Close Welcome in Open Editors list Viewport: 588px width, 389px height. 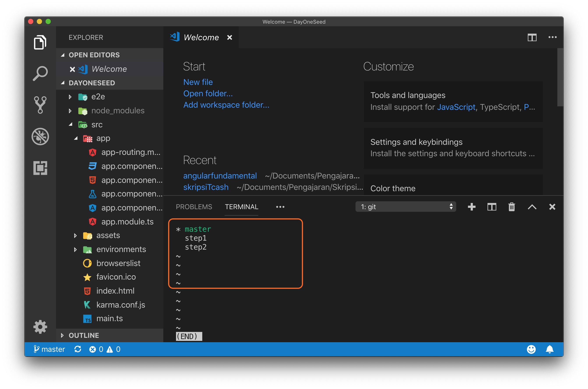coord(72,69)
